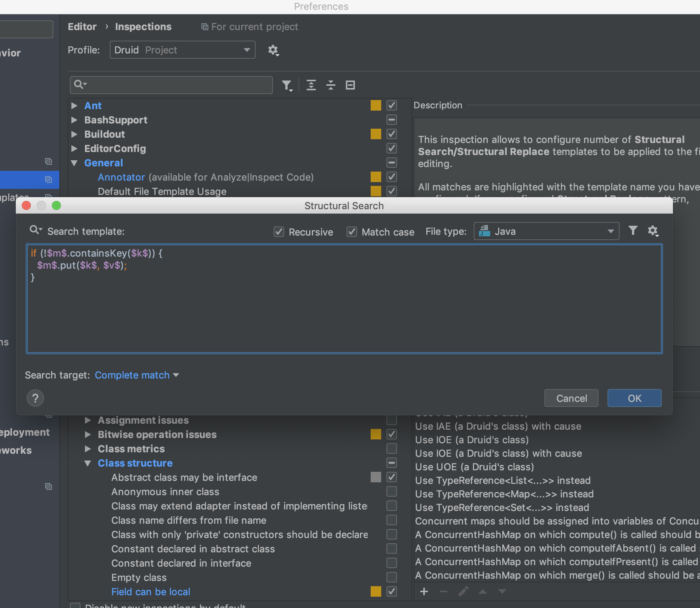Image resolution: width=700 pixels, height=608 pixels.
Task: Select Default File Template Usage inspection
Action: [162, 192]
